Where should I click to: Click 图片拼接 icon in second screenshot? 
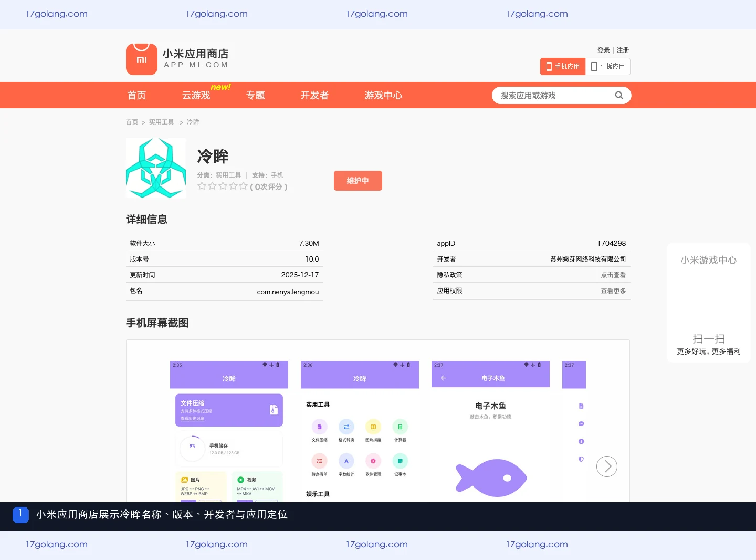(373, 427)
